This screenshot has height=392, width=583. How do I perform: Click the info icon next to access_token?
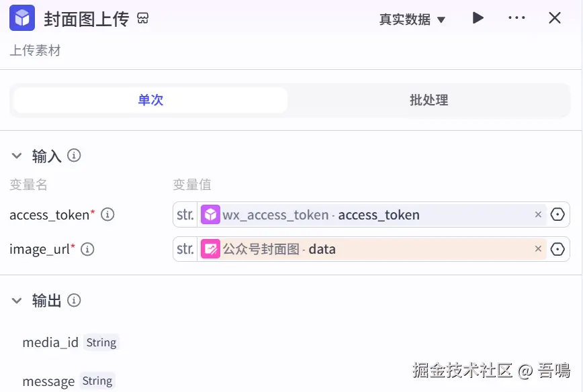point(107,215)
